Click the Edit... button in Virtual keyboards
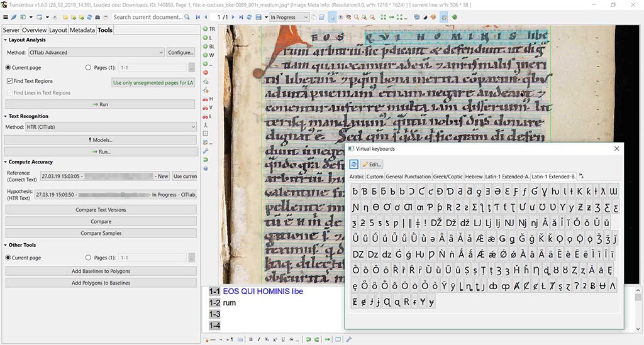The width and height of the screenshot is (644, 345). pyautogui.click(x=372, y=164)
